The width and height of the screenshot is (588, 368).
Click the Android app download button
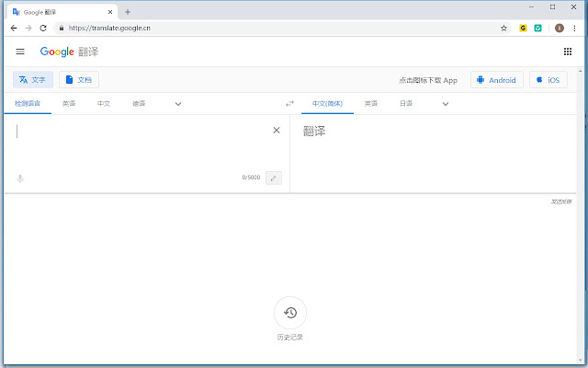coord(497,80)
